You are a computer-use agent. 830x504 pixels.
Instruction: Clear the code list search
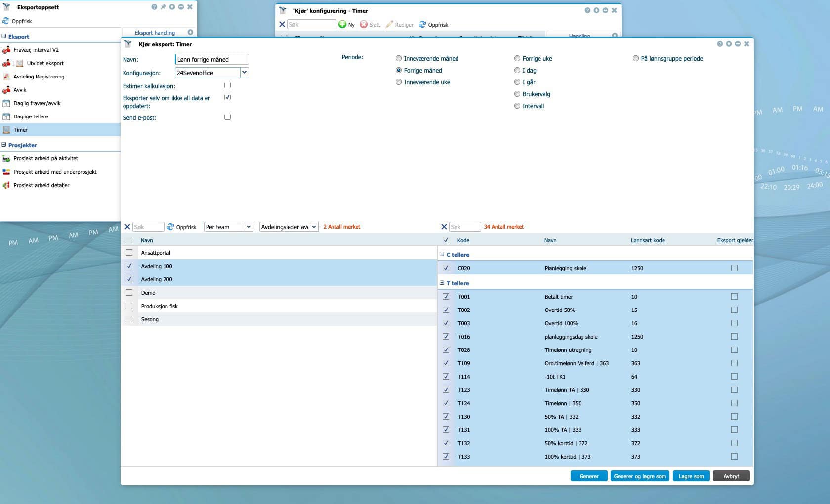click(x=444, y=227)
